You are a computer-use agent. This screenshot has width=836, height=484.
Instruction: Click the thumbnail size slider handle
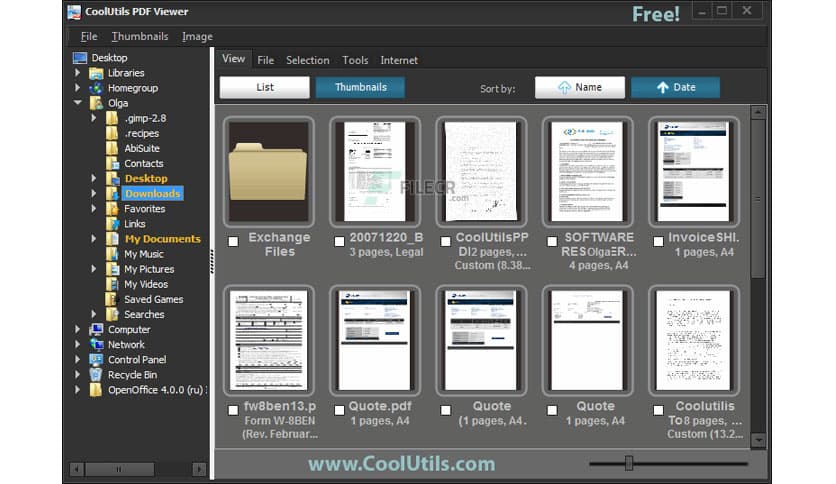pos(629,463)
